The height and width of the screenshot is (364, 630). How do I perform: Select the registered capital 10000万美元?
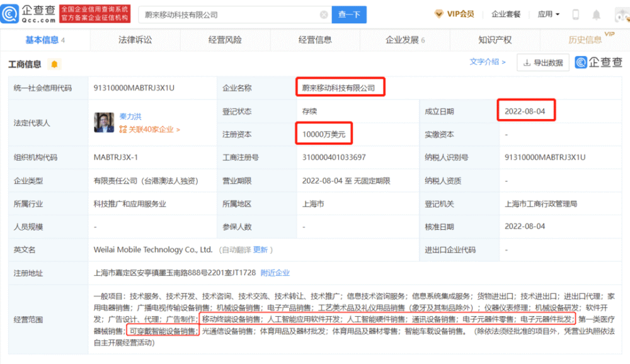point(324,134)
